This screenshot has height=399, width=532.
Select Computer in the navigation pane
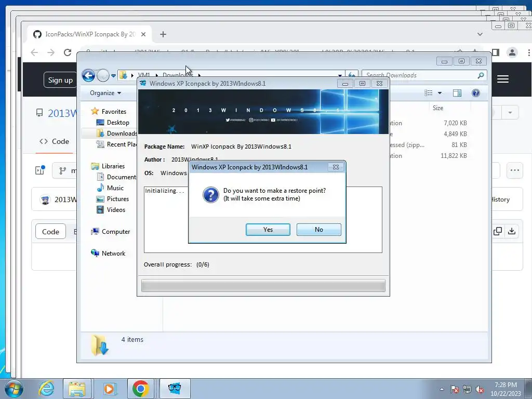pyautogui.click(x=111, y=231)
